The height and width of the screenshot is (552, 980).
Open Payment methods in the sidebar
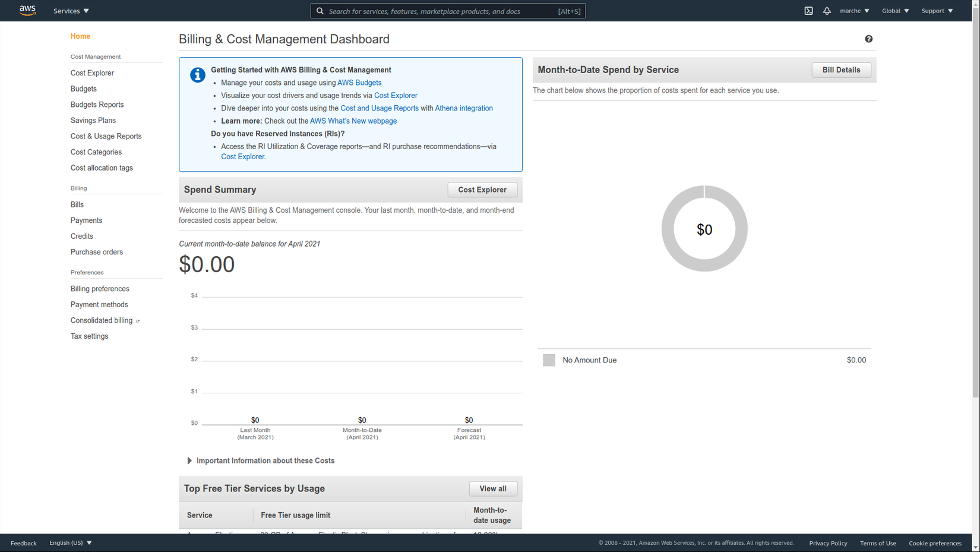point(99,305)
